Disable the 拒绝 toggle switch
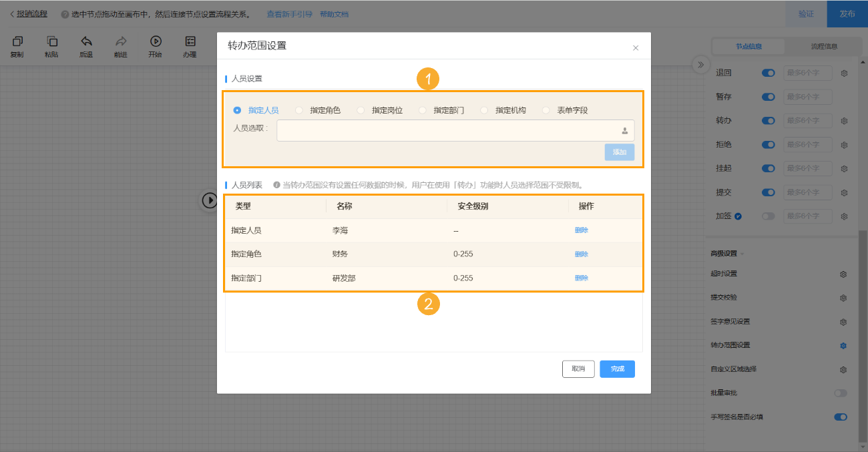 (x=768, y=144)
